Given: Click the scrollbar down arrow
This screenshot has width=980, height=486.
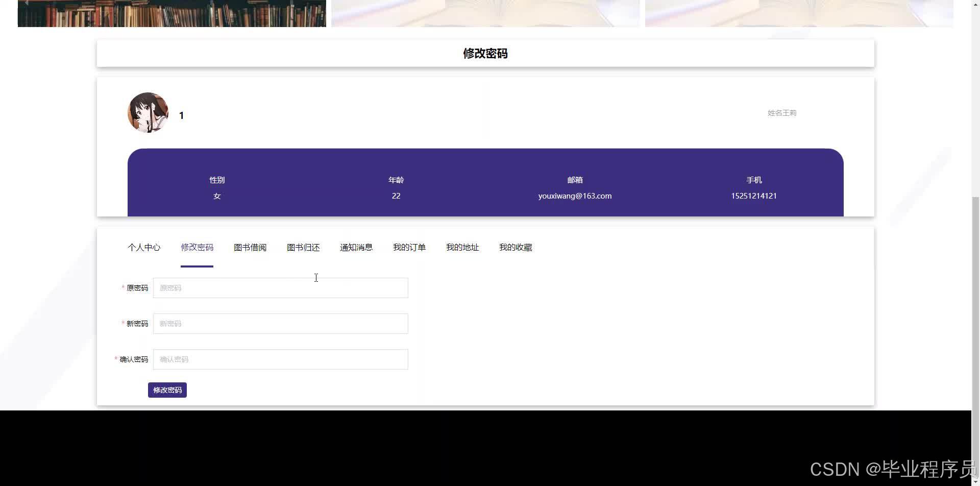Looking at the screenshot, I should click(x=975, y=481).
